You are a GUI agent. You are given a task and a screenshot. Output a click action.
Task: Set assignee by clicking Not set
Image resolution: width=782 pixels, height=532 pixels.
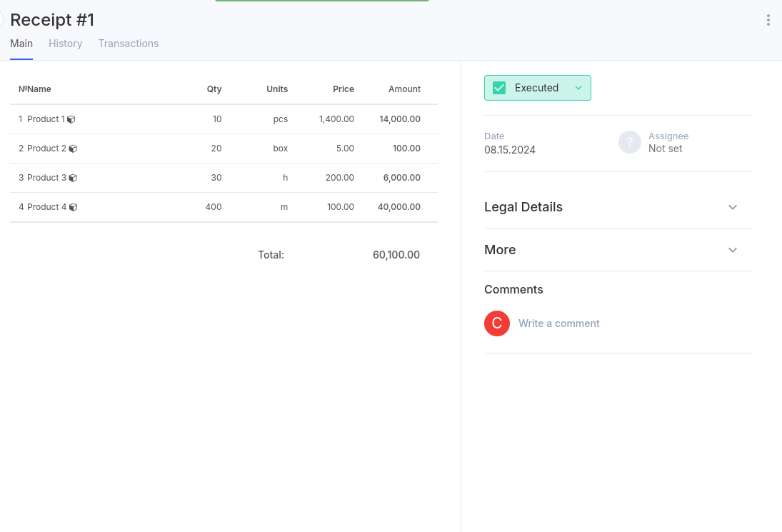click(x=665, y=149)
